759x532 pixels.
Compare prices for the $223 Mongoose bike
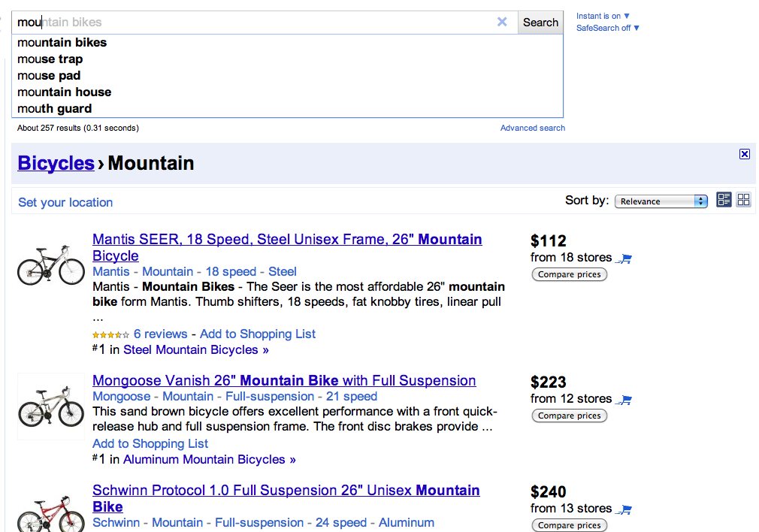click(x=570, y=416)
